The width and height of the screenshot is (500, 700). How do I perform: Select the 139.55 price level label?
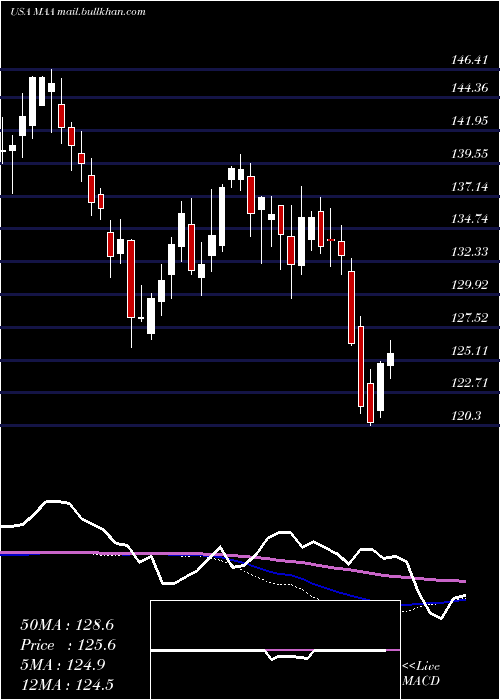[x=470, y=154]
